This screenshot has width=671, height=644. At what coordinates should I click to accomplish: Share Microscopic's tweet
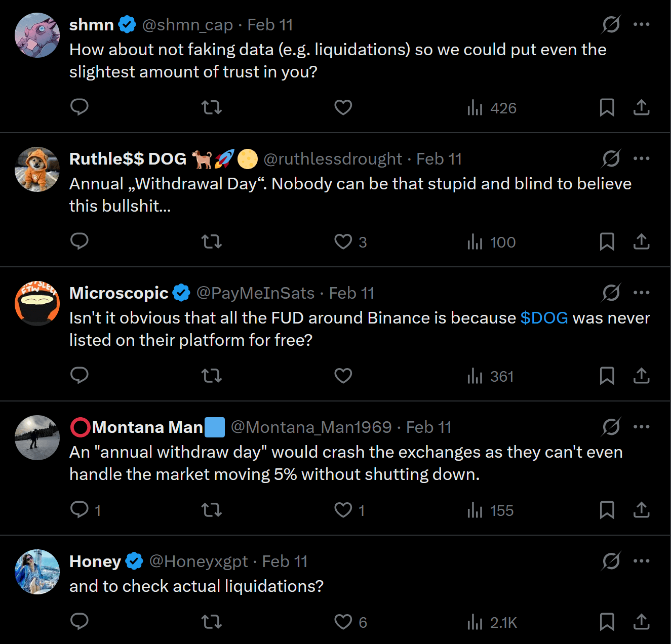pos(641,376)
